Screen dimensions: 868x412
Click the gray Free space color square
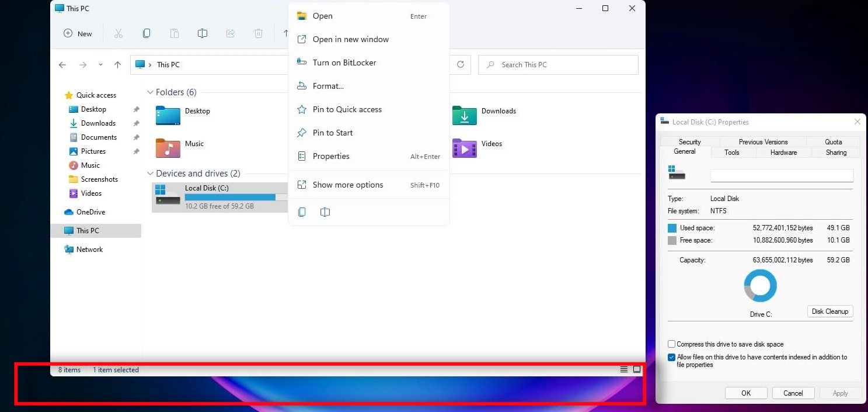(x=672, y=240)
